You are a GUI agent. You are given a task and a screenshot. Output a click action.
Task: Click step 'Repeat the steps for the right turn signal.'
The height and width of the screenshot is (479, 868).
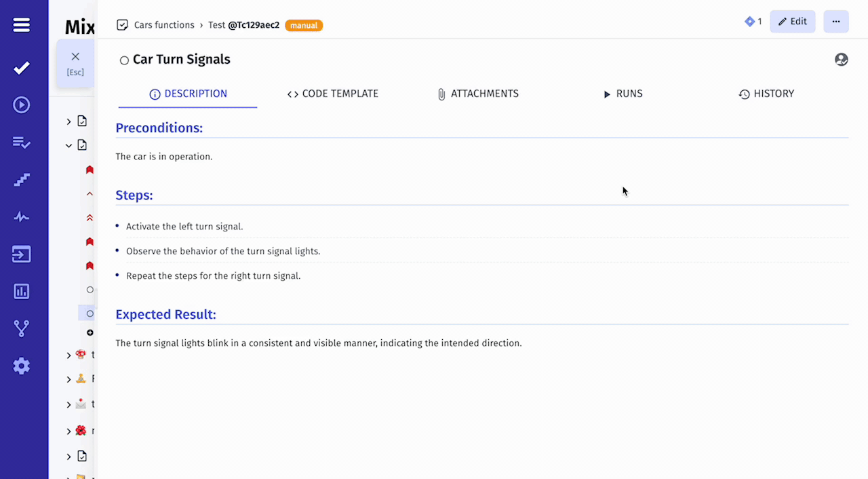coord(214,276)
